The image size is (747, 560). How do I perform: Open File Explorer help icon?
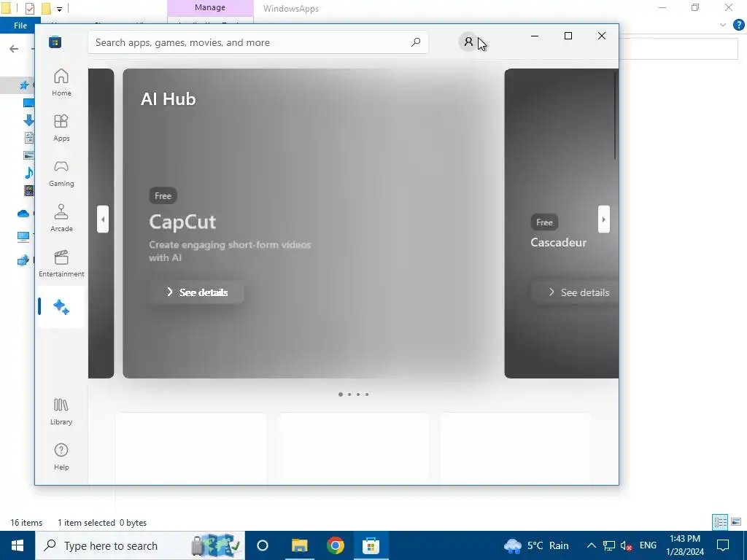coord(738,25)
